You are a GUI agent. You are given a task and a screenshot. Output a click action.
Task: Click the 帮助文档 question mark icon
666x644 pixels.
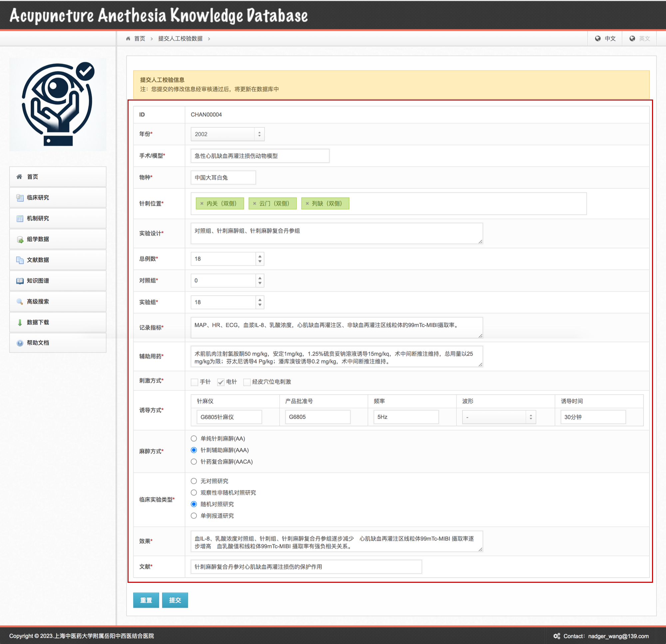(x=20, y=343)
